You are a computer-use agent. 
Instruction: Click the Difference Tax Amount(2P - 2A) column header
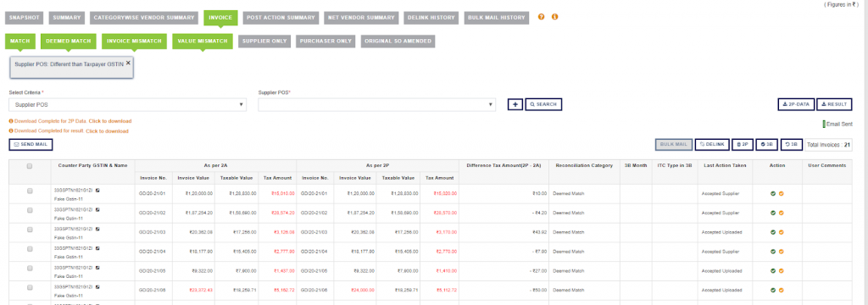point(504,165)
